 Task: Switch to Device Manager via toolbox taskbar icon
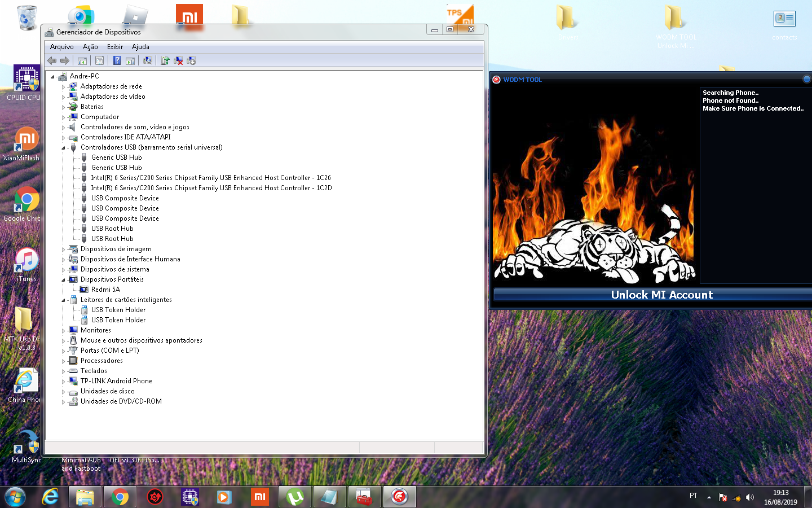pyautogui.click(x=364, y=497)
